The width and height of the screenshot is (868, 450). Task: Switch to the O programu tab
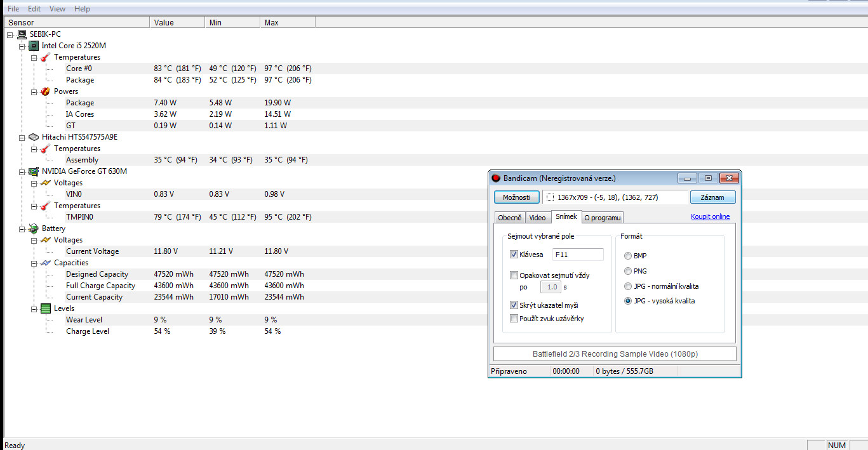tap(603, 218)
